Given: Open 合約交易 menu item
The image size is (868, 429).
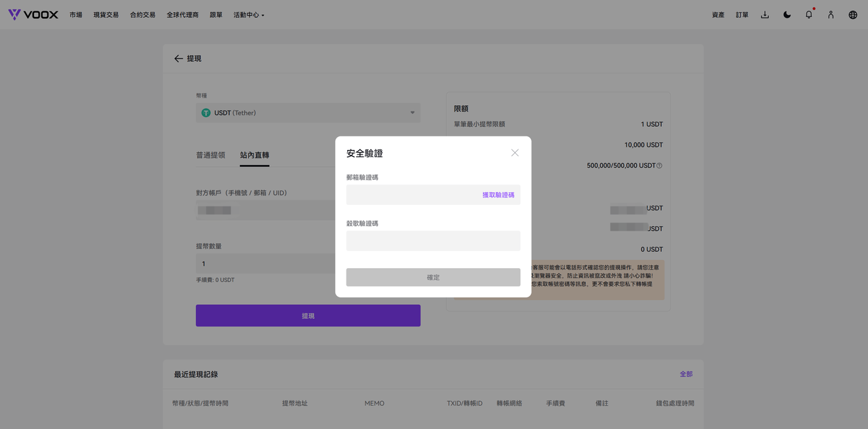Looking at the screenshot, I should coord(142,14).
